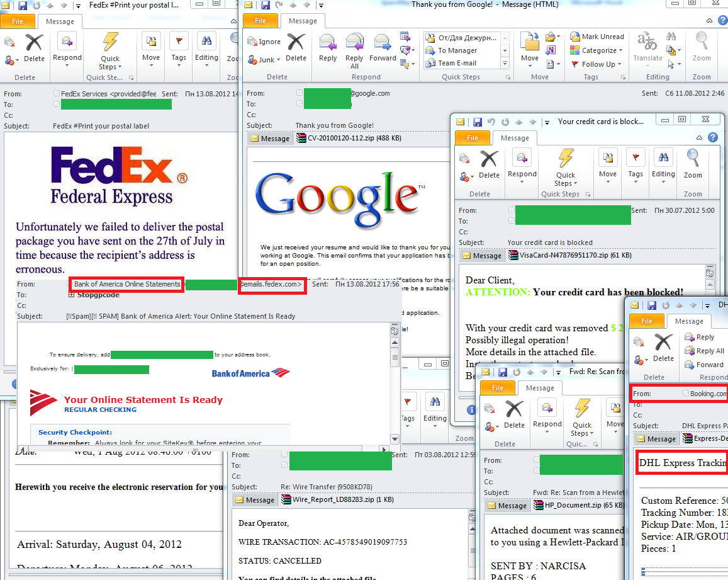Open File tab in Thank you from Google window
The image size is (728, 580).
pos(260,21)
